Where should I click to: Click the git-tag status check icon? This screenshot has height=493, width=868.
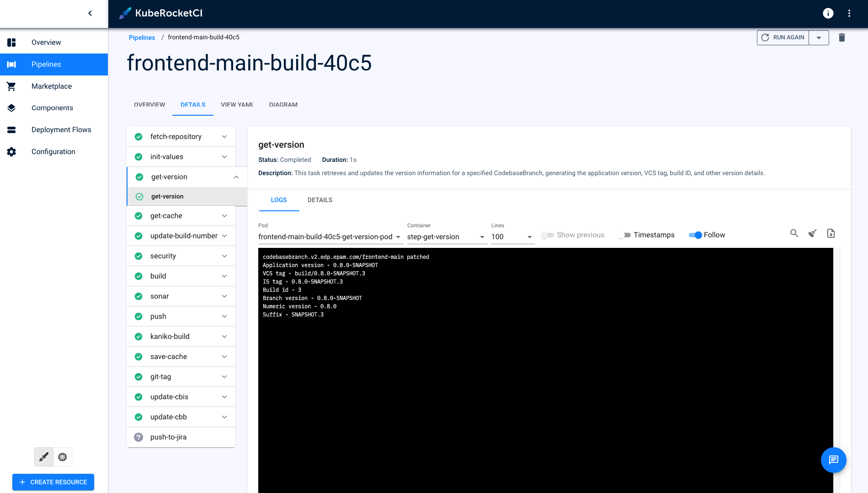[138, 377]
